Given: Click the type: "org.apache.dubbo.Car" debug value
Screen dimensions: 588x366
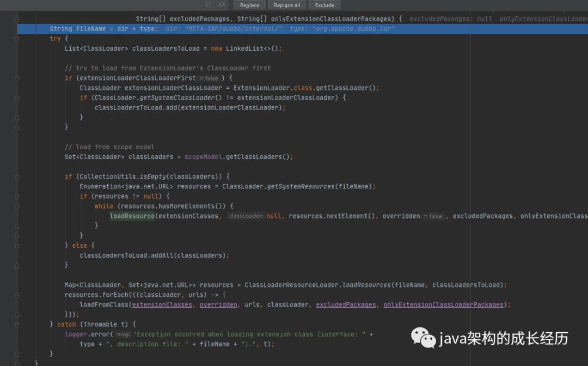Looking at the screenshot, I should [342, 29].
